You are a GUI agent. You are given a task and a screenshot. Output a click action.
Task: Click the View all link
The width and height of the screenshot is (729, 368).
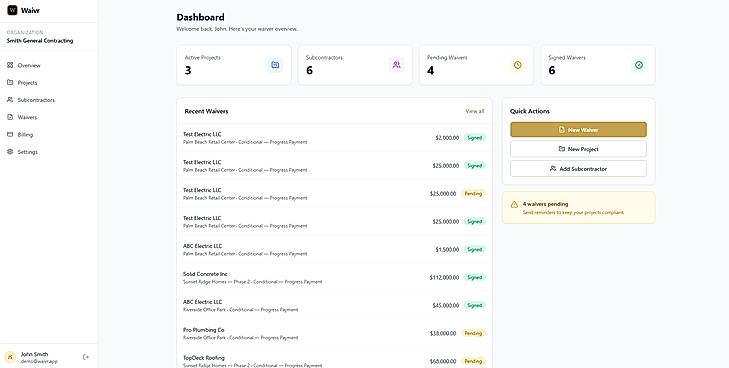click(475, 111)
